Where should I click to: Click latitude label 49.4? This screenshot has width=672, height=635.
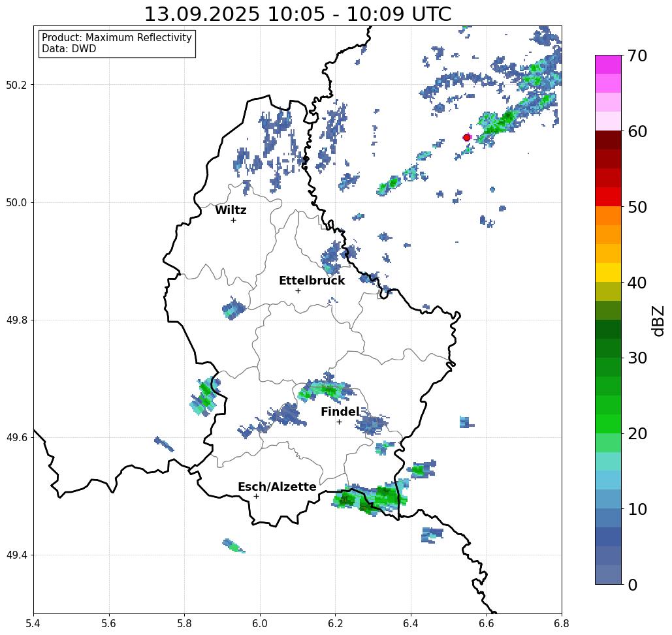point(16,555)
